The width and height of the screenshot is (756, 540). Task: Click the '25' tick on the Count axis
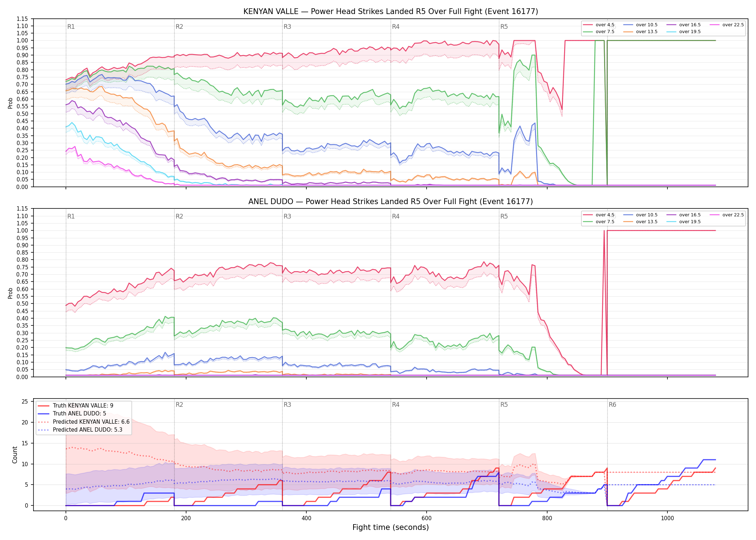[x=25, y=402]
